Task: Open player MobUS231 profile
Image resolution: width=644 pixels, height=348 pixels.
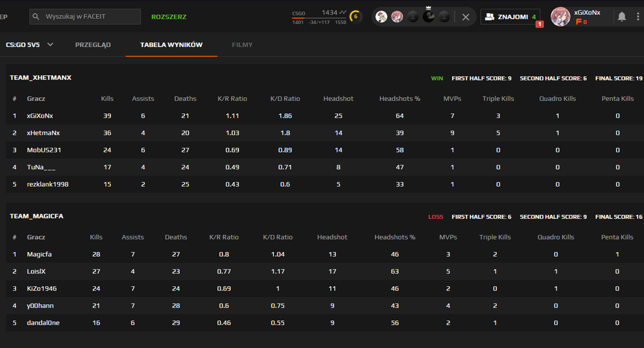Action: (44, 150)
